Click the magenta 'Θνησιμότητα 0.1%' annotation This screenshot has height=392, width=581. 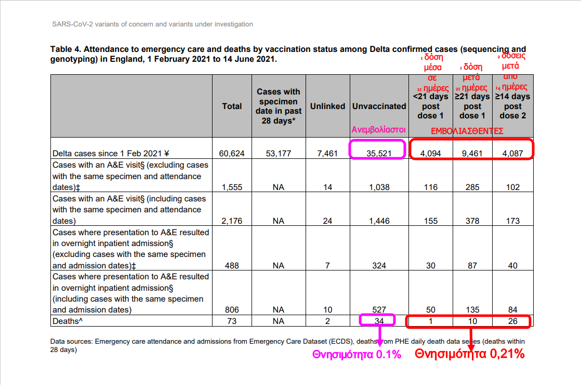tap(356, 355)
